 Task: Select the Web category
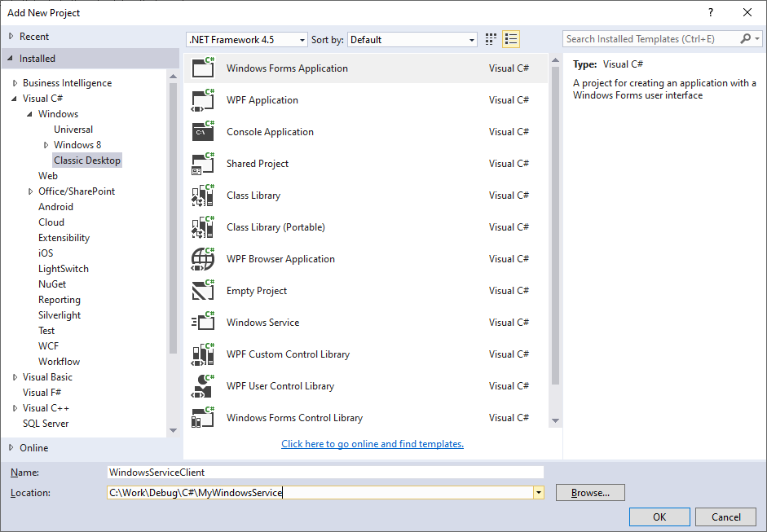[x=48, y=175]
